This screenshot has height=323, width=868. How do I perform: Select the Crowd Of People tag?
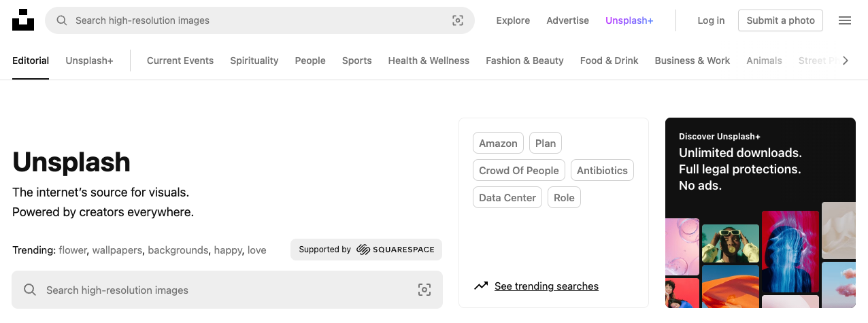(519, 170)
